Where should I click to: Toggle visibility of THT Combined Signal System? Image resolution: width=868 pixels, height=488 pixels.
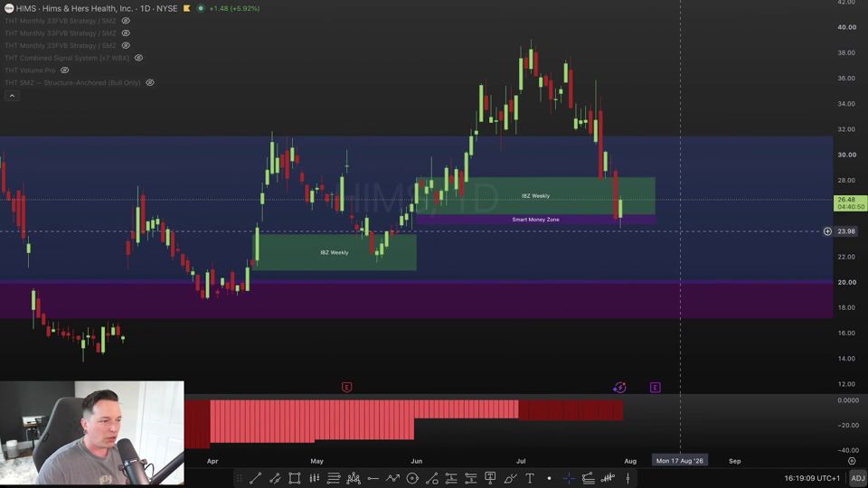tap(139, 58)
